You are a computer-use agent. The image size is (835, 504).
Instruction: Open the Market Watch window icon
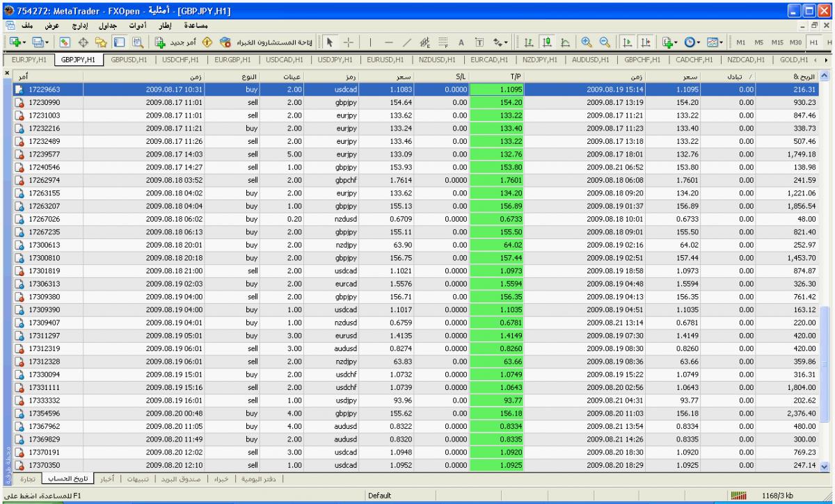click(63, 42)
